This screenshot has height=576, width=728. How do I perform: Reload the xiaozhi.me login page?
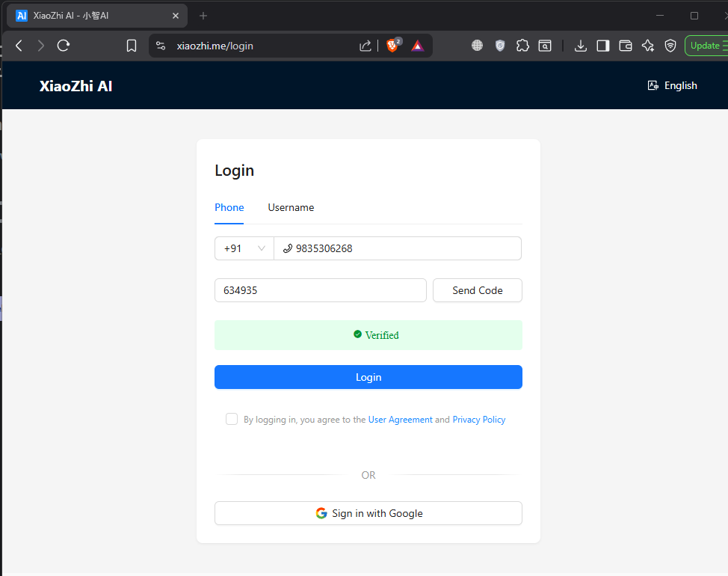(x=63, y=46)
